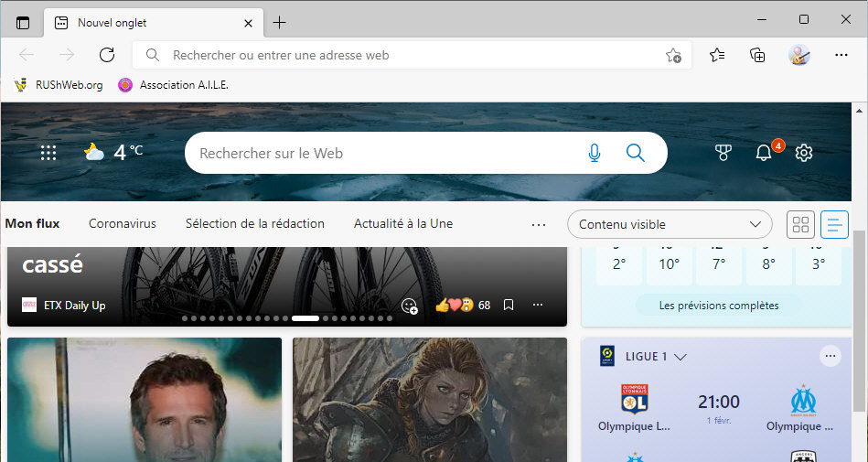Screen dimensions: 868x462
Task: Switch feed to grid layout view
Action: 800,224
